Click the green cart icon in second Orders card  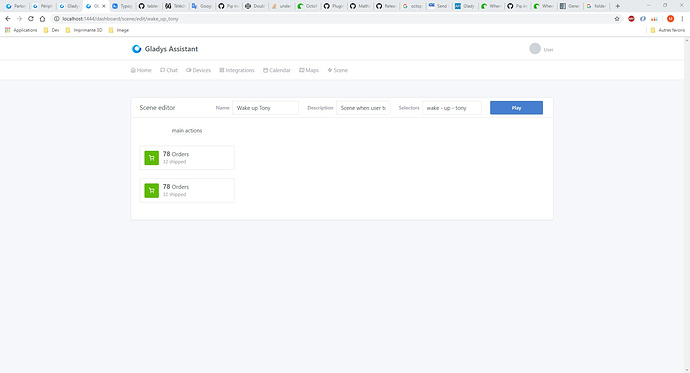[151, 190]
